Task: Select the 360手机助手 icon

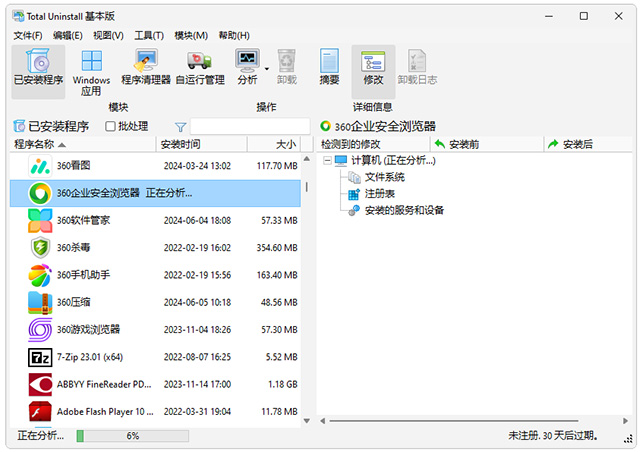Action: pos(40,275)
